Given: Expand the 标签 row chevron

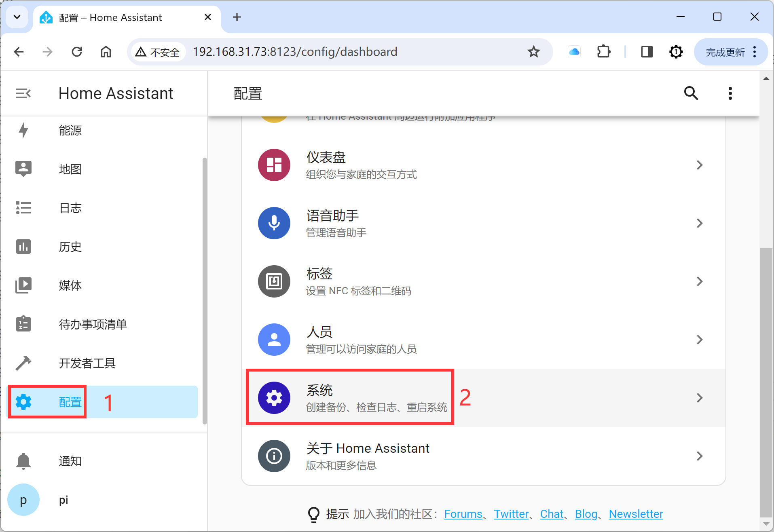Looking at the screenshot, I should point(700,281).
